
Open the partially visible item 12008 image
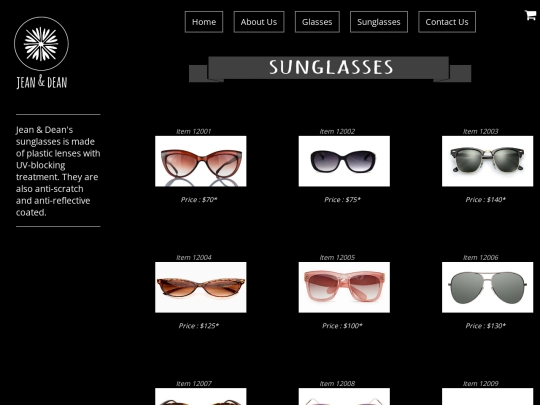[x=344, y=396]
